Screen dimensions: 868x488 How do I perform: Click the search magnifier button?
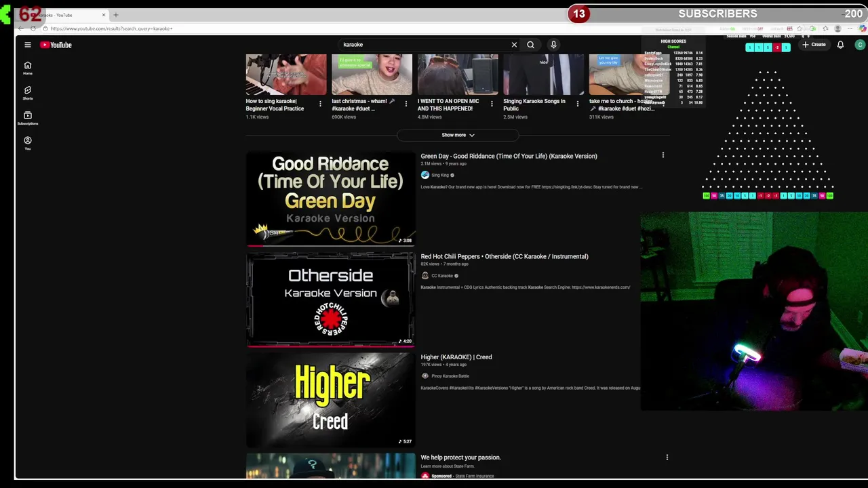point(530,45)
